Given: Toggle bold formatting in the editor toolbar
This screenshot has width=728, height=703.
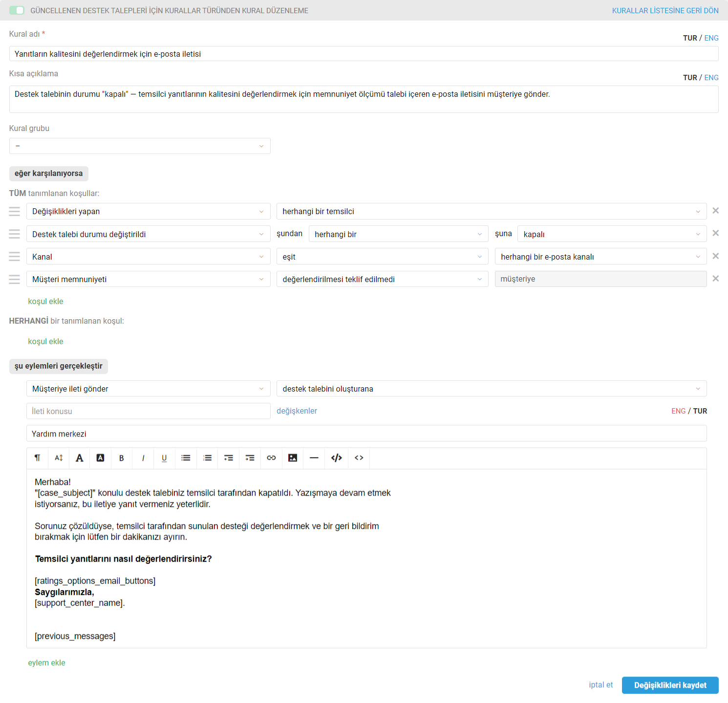Looking at the screenshot, I should [x=122, y=458].
